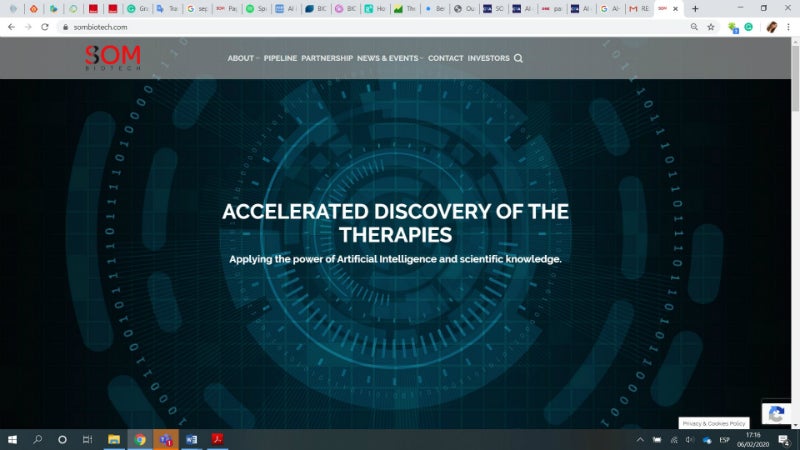Expand the NEWS & EVENTS dropdown menu
Screen dimensions: 800x450
[389, 58]
